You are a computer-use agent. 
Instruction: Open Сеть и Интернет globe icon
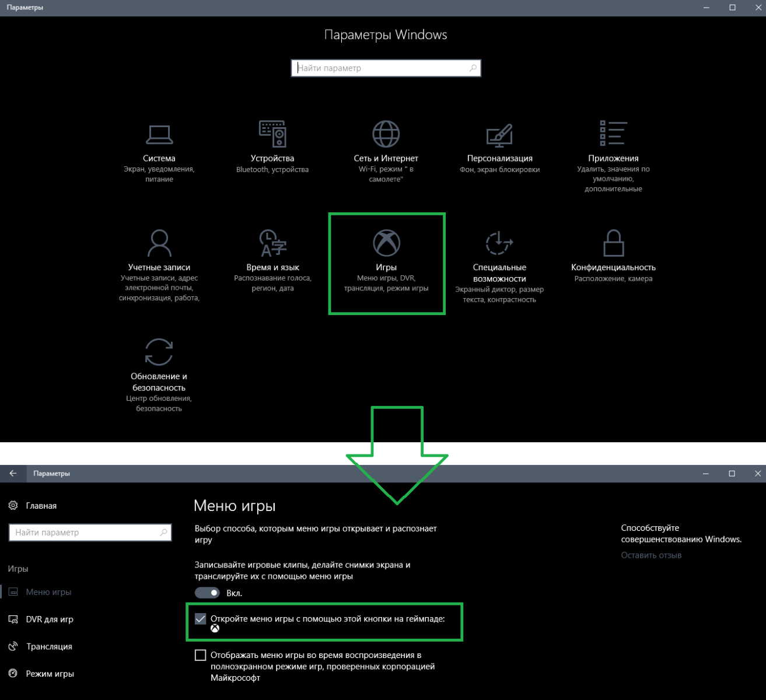(386, 134)
